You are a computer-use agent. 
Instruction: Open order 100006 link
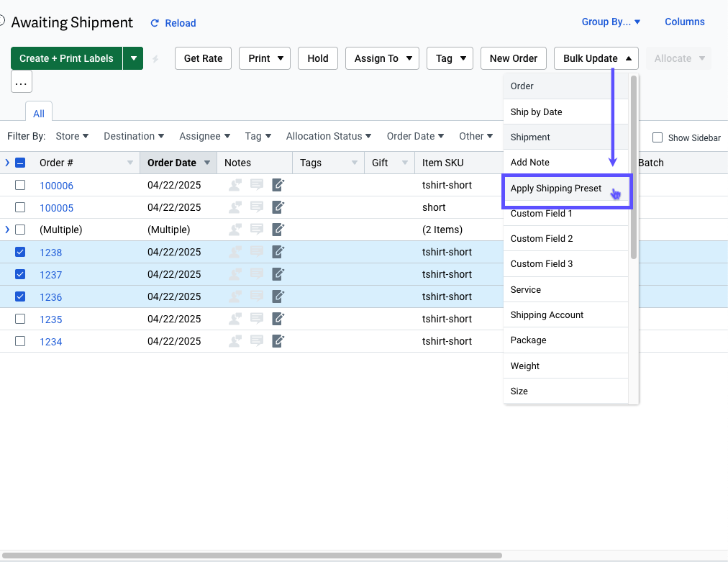point(57,186)
